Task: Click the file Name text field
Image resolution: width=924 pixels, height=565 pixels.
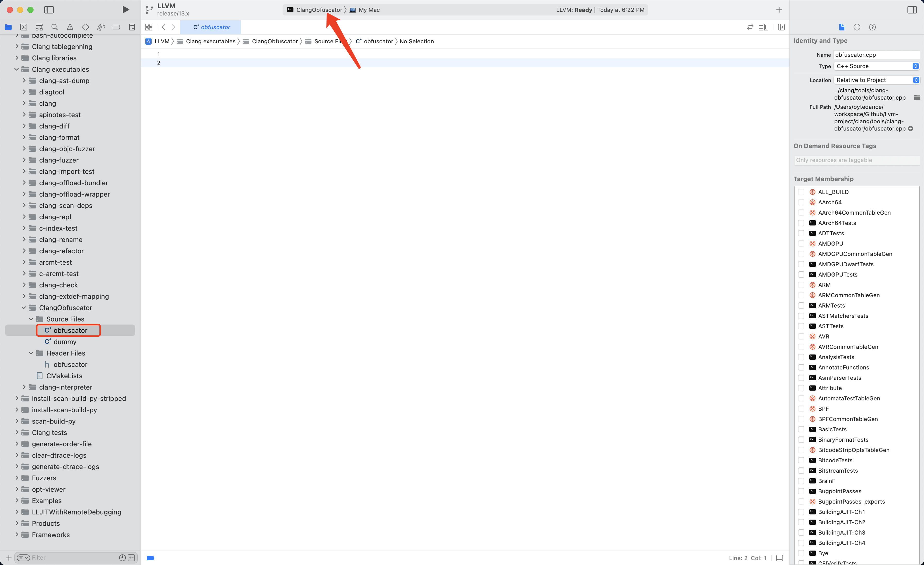Action: point(876,55)
